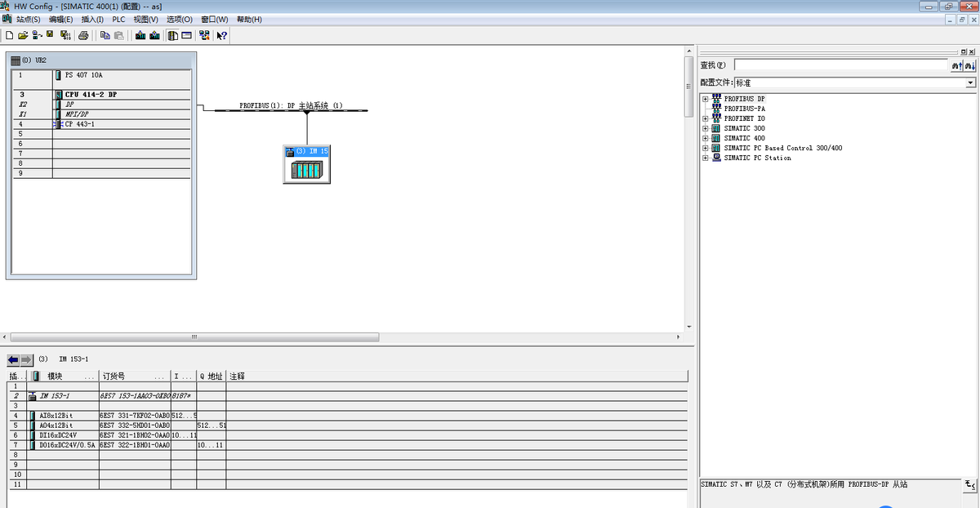
Task: Click the PROFIBUS-PA catalog icon
Action: click(x=716, y=109)
